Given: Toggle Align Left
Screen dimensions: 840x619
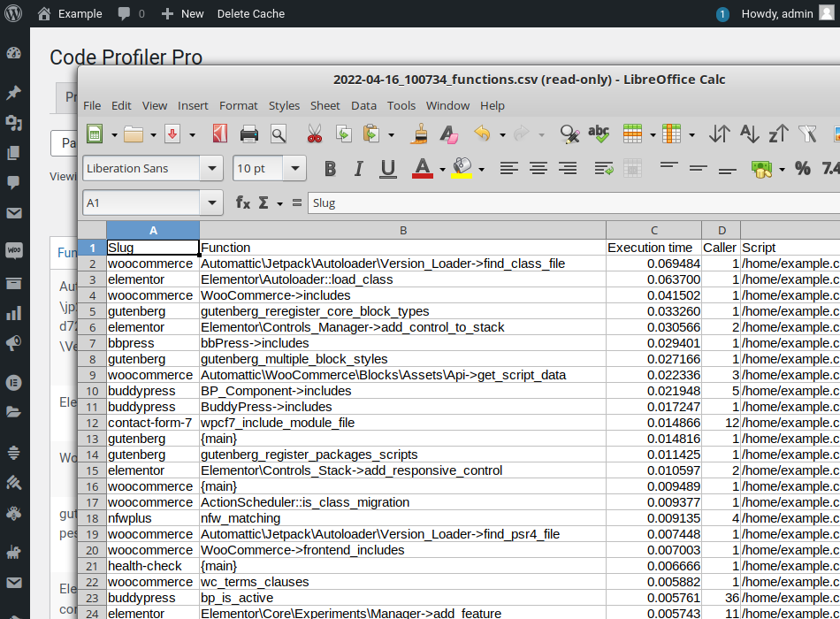Looking at the screenshot, I should pyautogui.click(x=509, y=169).
